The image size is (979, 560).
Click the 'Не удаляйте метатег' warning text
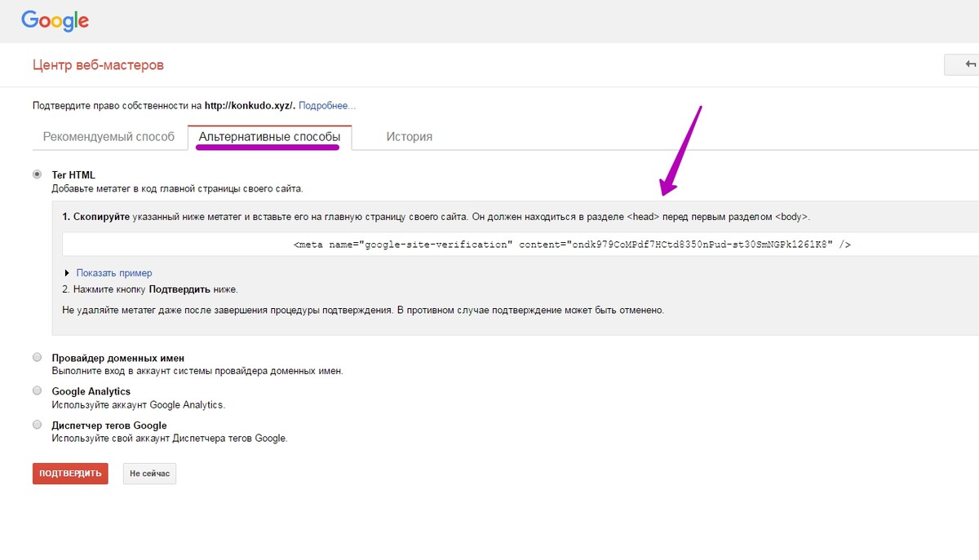tap(364, 311)
